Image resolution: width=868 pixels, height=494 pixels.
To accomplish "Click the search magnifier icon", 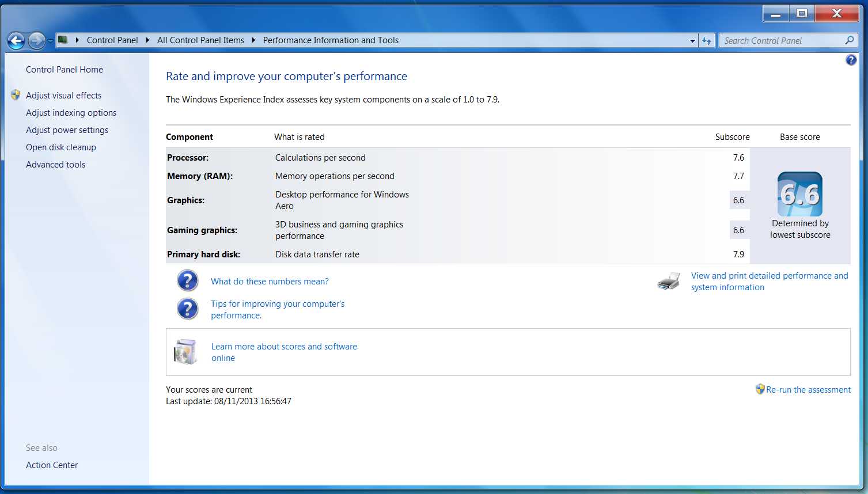I will [850, 40].
